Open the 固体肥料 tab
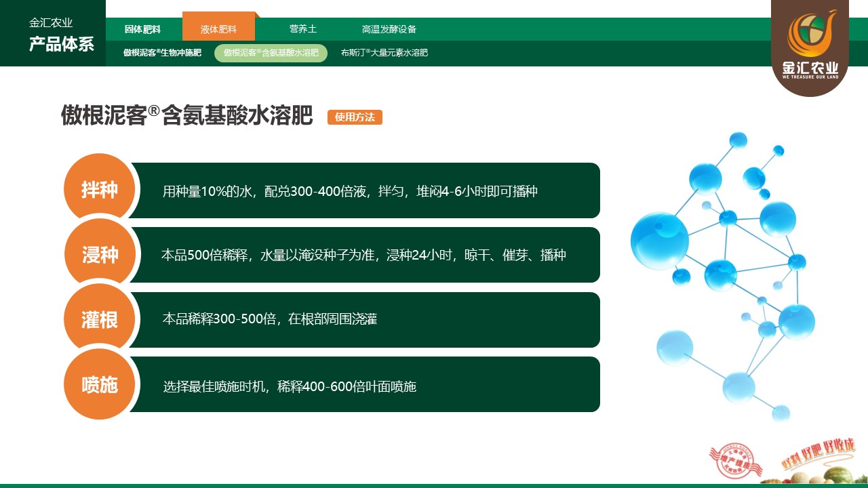 [143, 29]
